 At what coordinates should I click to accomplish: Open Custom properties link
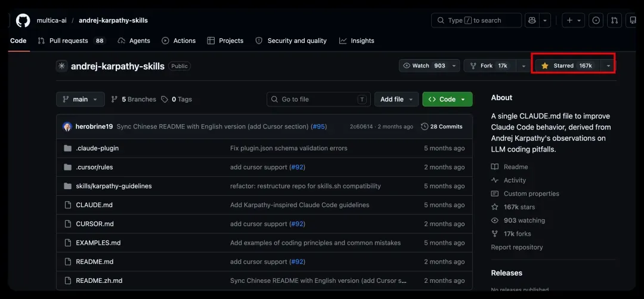point(525,194)
